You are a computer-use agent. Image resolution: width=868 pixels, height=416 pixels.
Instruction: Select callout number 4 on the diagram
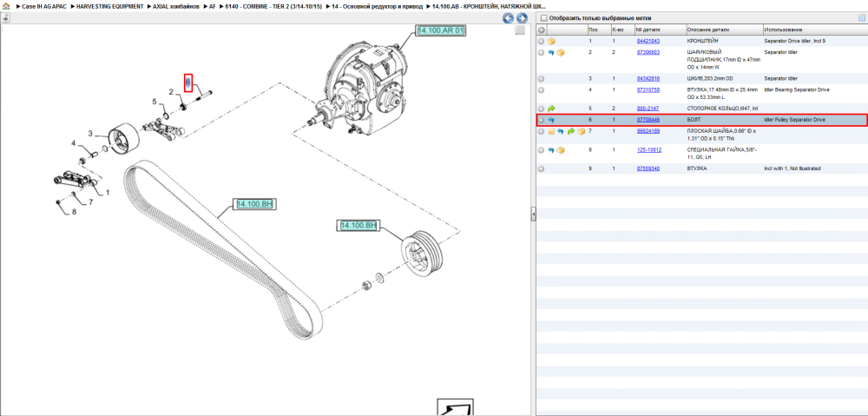(x=73, y=143)
